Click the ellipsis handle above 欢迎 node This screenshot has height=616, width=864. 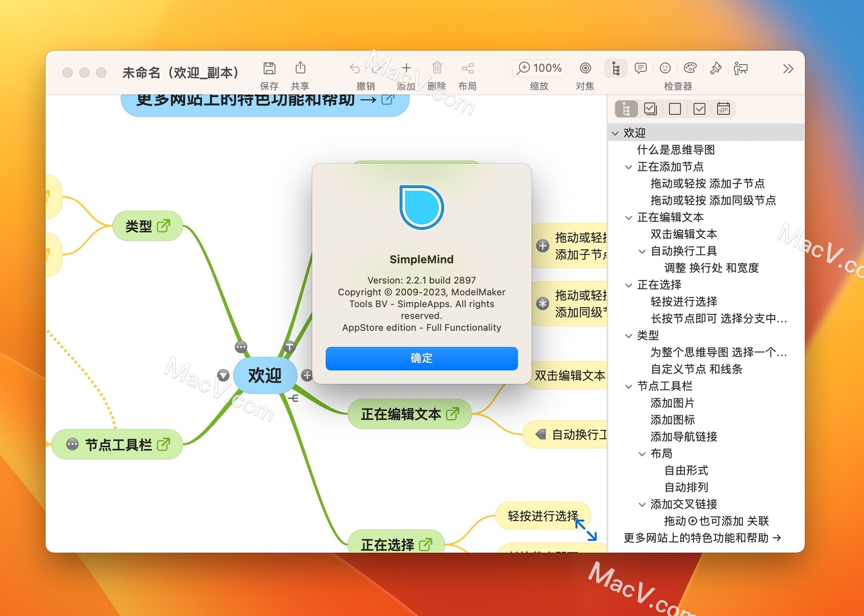coord(241,347)
